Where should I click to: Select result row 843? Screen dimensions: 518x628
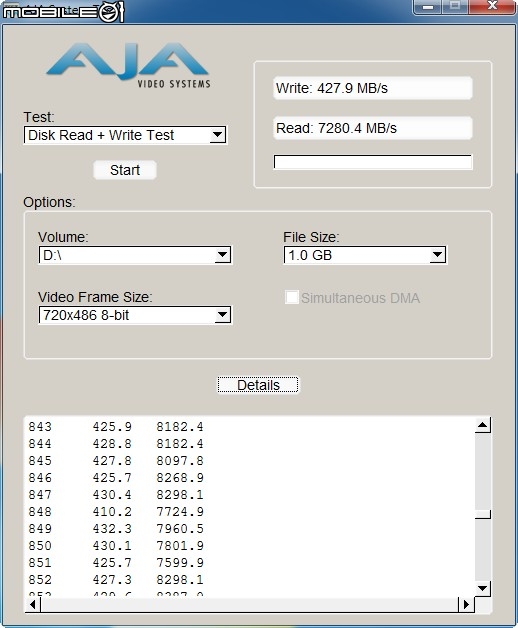coord(116,427)
